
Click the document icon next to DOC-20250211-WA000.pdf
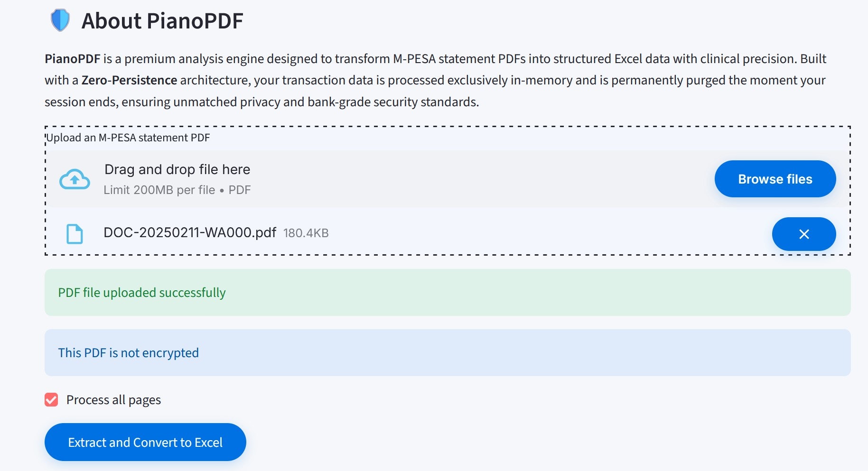coord(75,233)
